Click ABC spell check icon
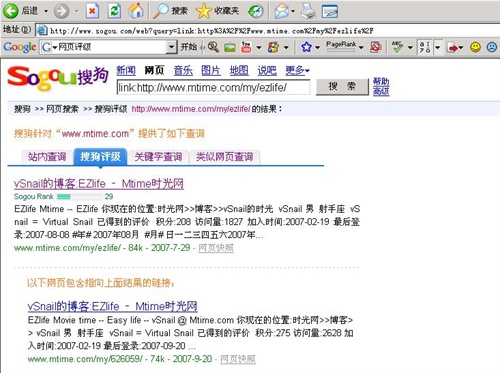This screenshot has height=373, width=500. (x=397, y=47)
